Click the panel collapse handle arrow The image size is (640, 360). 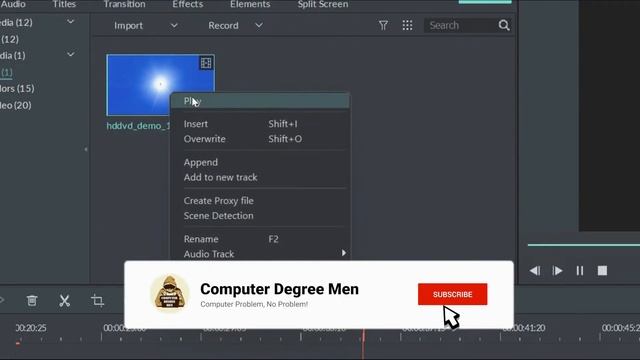(86, 149)
